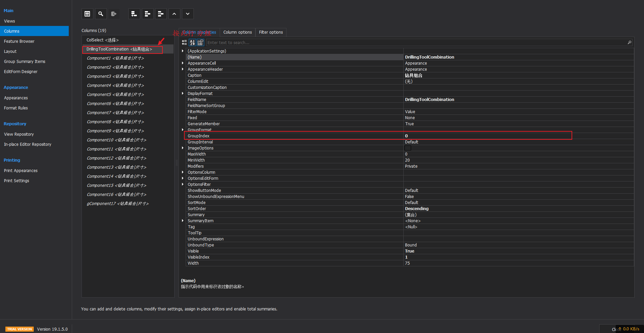Select Component10 column in list

[x=128, y=140]
